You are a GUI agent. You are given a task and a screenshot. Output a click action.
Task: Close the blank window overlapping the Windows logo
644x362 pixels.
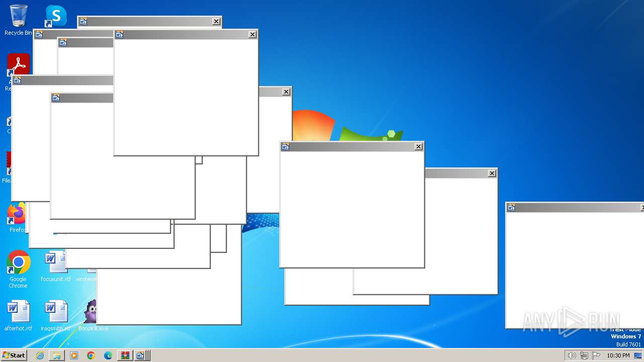(x=286, y=92)
